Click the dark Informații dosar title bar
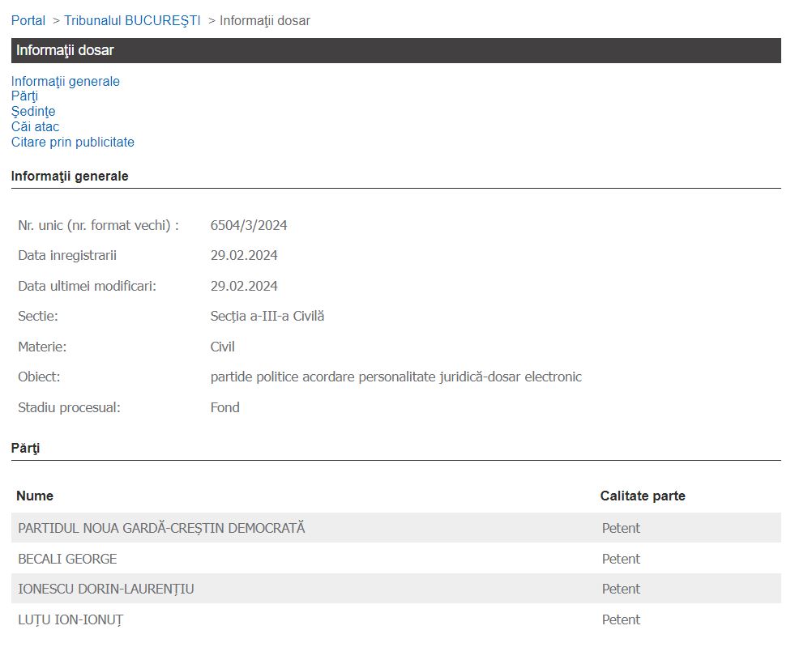This screenshot has height=647, width=812. (x=395, y=50)
